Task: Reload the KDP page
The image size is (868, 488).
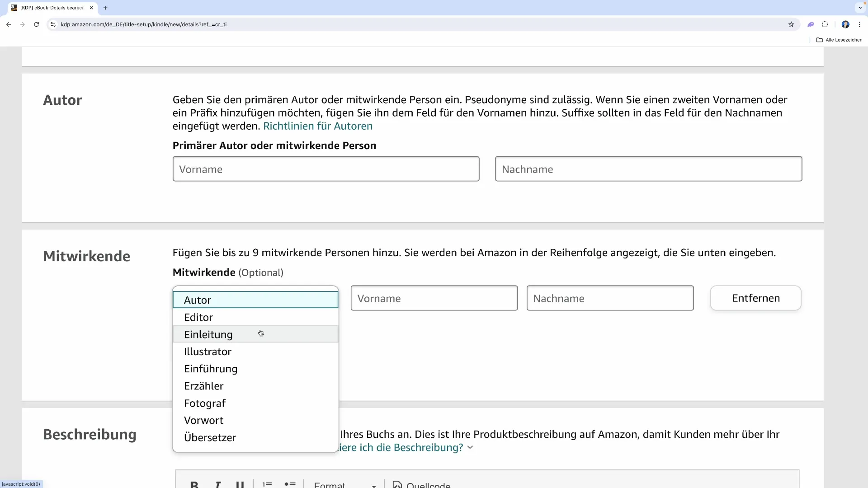Action: 37,24
